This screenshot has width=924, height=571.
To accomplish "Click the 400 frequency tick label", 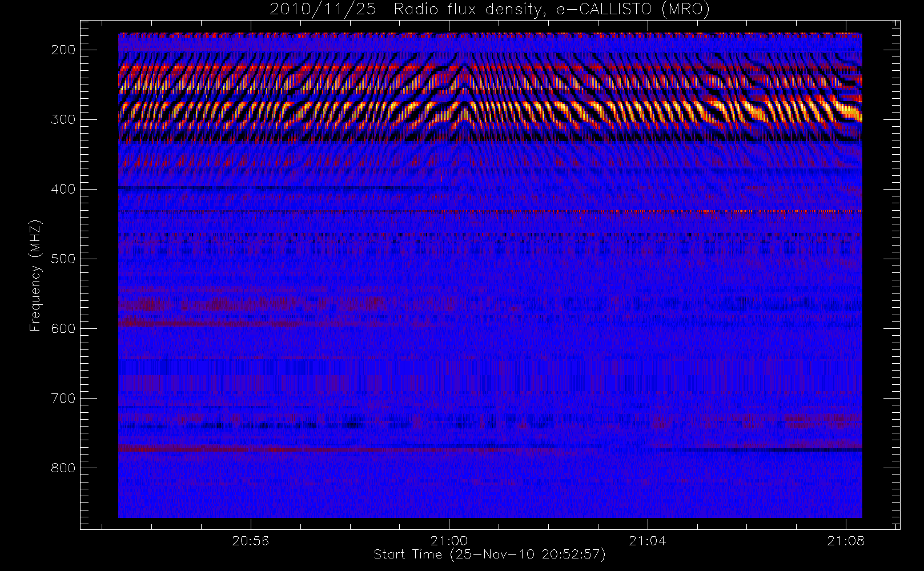I will pyautogui.click(x=63, y=189).
